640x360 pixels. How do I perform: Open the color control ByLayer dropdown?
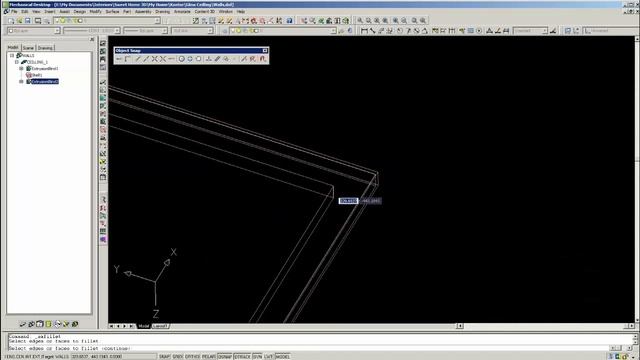pos(57,31)
